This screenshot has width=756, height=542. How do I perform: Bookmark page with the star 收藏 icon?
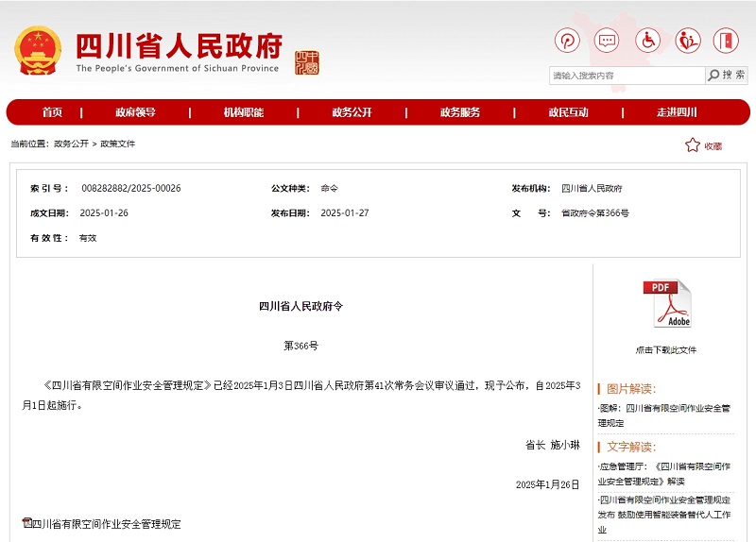[703, 145]
